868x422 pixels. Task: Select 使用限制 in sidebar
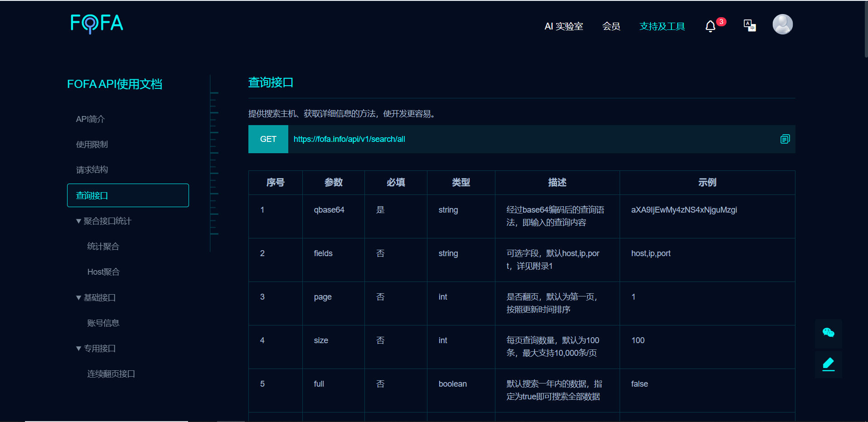[x=92, y=145]
